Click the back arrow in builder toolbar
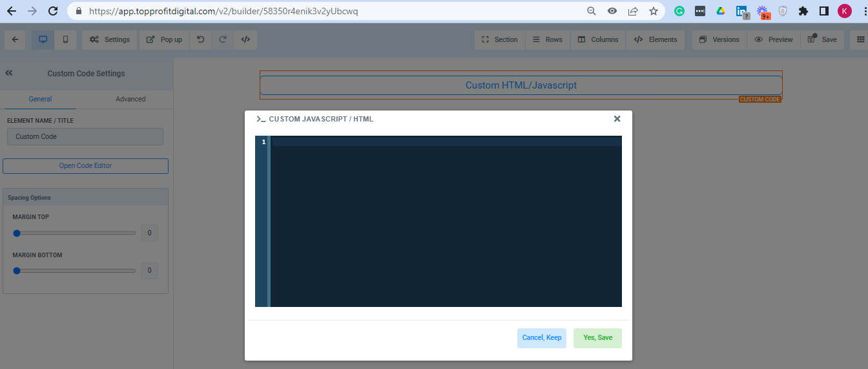The image size is (868, 369). [15, 39]
